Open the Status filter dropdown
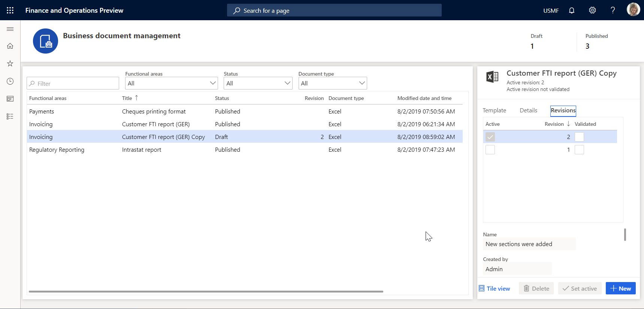This screenshot has height=309, width=644. (x=258, y=83)
